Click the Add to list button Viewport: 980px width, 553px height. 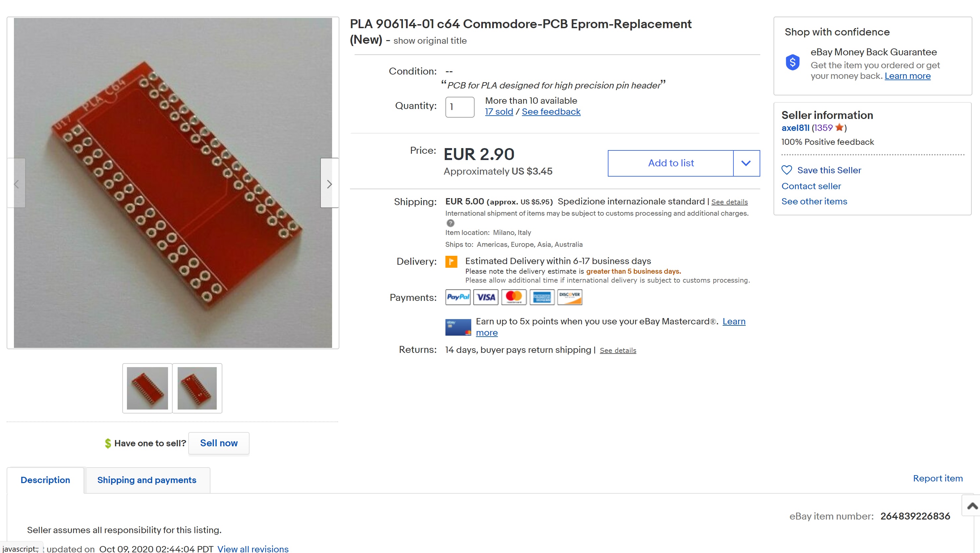[671, 163]
